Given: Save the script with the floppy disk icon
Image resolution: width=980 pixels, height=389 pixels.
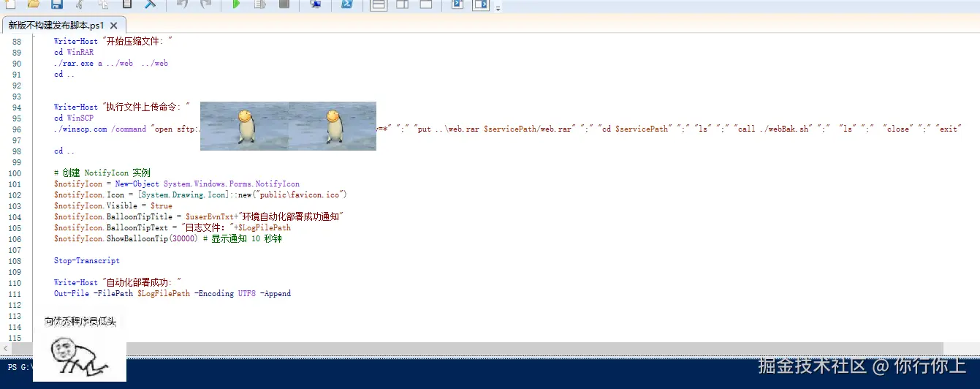Looking at the screenshot, I should tap(56, 4).
